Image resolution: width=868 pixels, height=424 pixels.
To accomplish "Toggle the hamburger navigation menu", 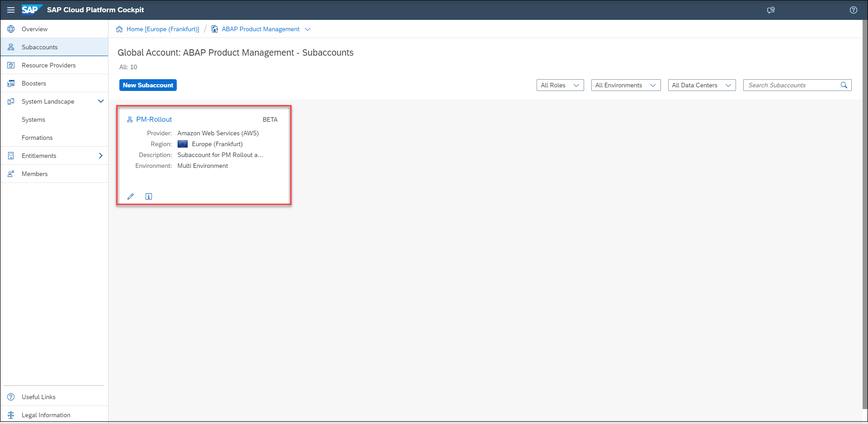I will (x=11, y=10).
